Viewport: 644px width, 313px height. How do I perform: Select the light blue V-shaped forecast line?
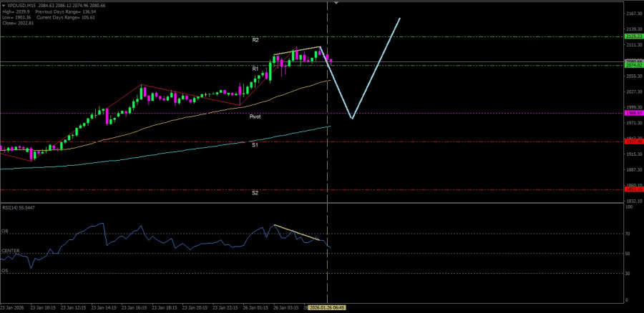(375, 69)
